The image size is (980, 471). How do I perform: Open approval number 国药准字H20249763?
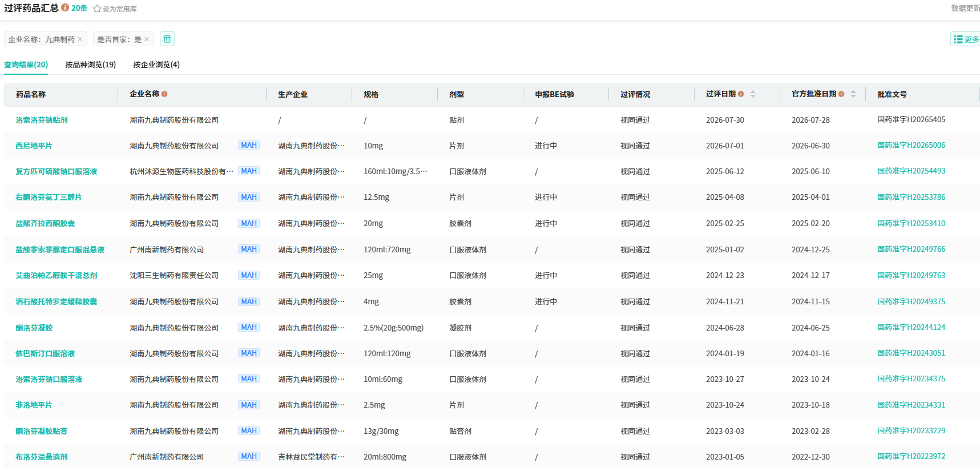(911, 276)
